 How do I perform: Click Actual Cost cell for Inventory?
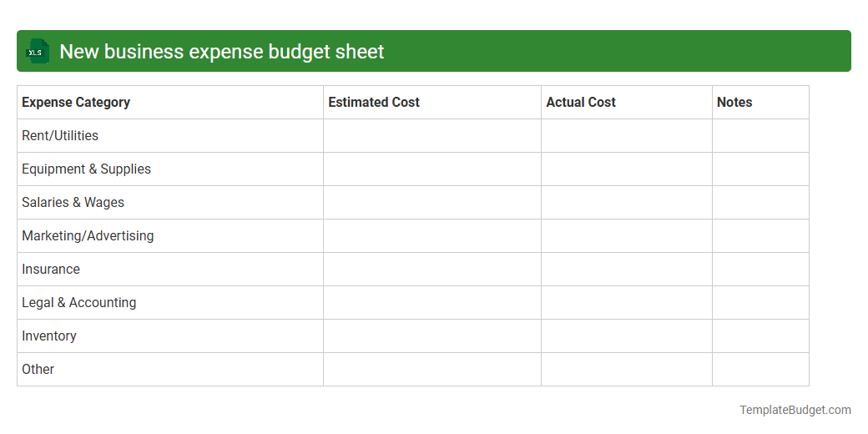(627, 336)
